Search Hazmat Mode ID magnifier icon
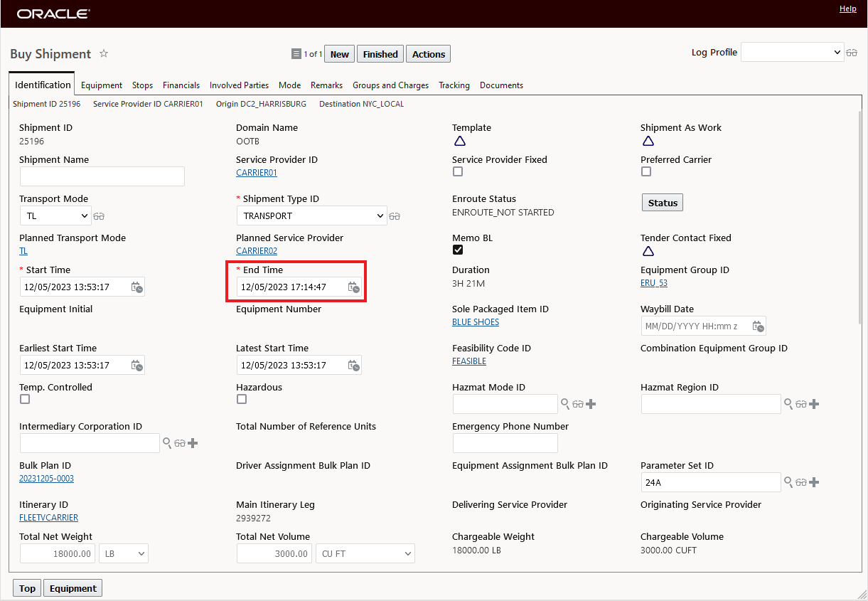 pyautogui.click(x=565, y=404)
